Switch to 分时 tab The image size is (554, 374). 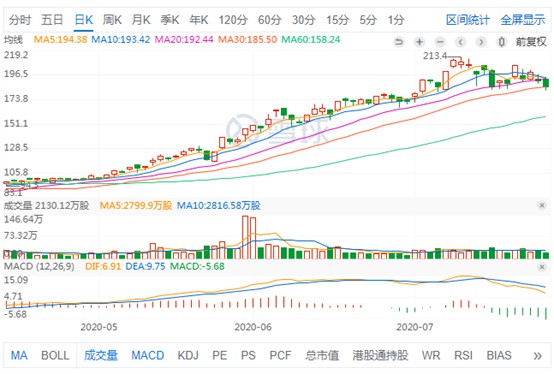[20, 20]
